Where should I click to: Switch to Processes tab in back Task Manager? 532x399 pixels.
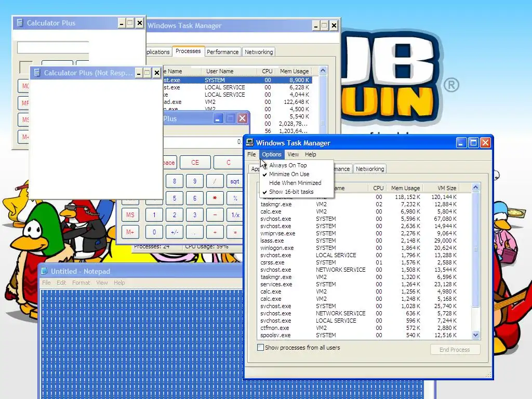(188, 51)
